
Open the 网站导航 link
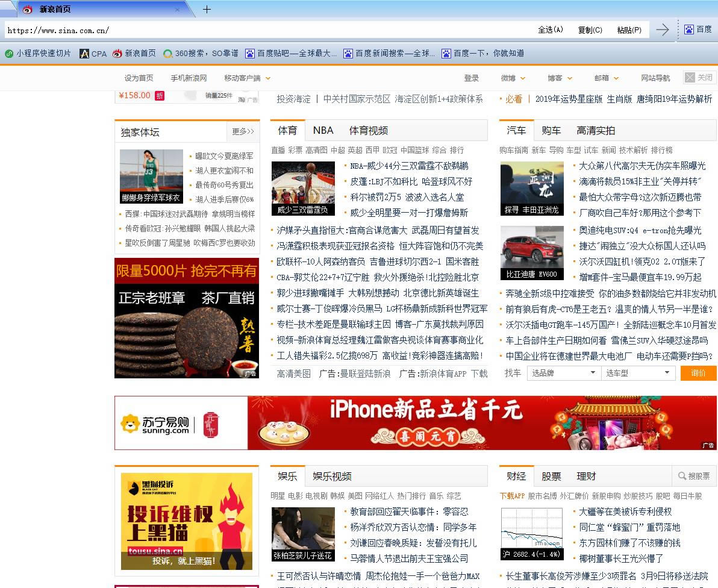655,78
